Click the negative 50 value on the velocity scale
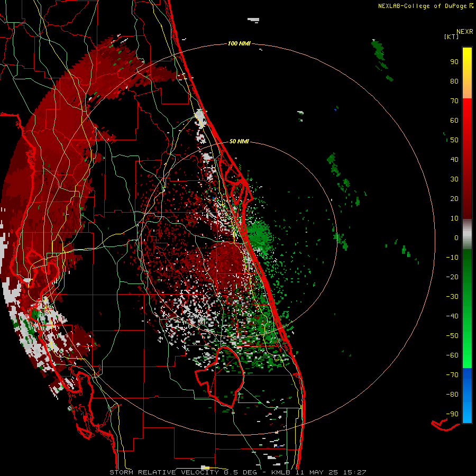The width and height of the screenshot is (476, 476). click(452, 335)
